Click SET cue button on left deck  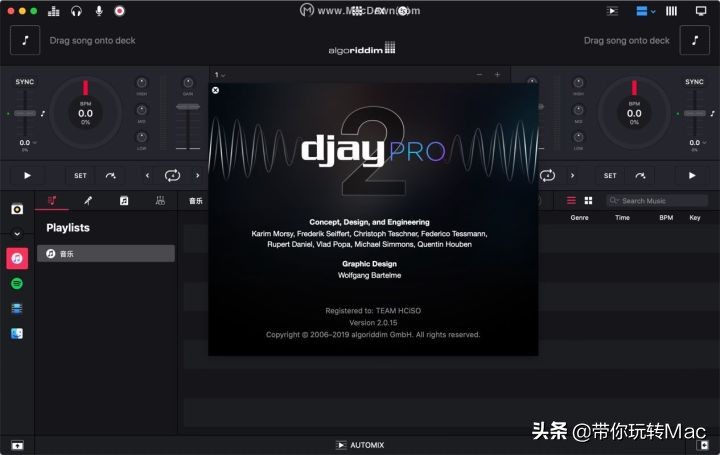80,175
